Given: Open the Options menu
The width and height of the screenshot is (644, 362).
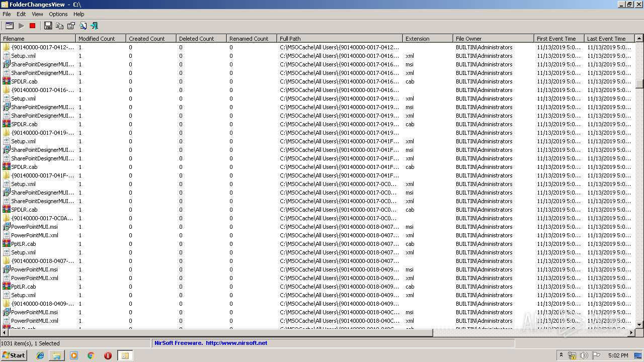Looking at the screenshot, I should [x=58, y=14].
